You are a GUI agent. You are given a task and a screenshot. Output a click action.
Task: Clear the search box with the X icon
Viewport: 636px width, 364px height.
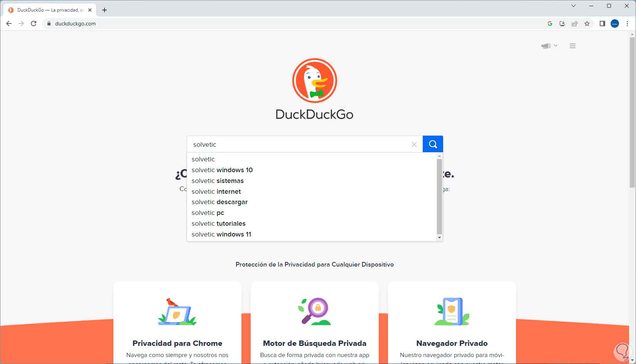pyautogui.click(x=414, y=144)
